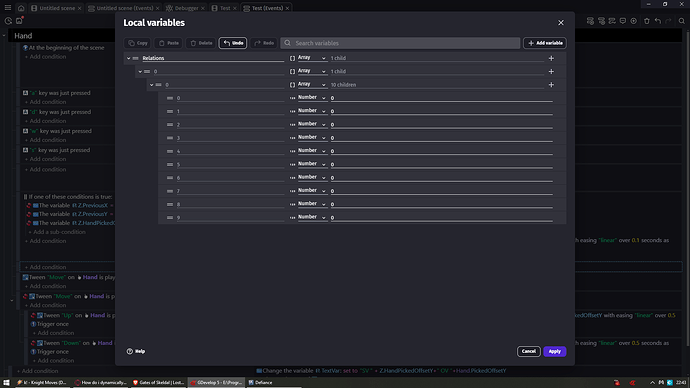Click the Undo button in dialog
This screenshot has width=690, height=388.
click(233, 43)
